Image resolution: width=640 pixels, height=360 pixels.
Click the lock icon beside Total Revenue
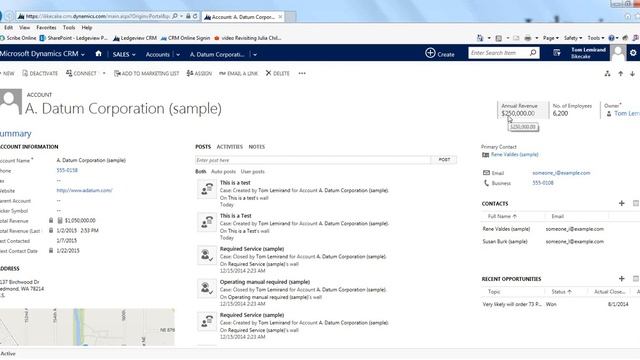[x=51, y=220]
